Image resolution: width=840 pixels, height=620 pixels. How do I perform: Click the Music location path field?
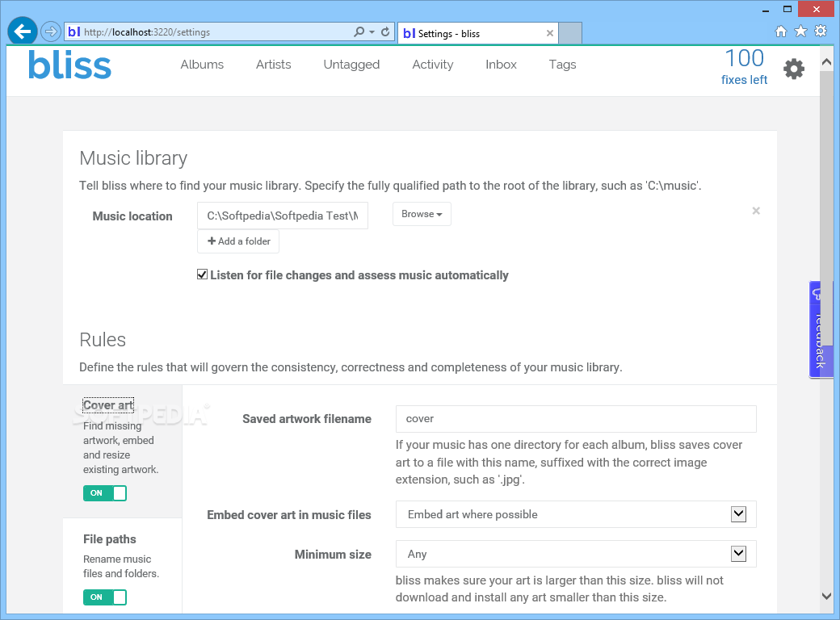[x=283, y=216]
